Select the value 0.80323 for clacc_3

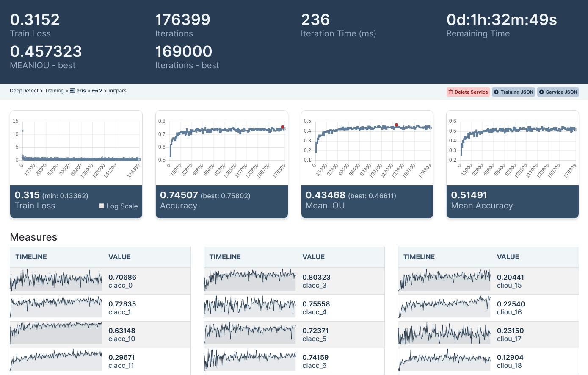(316, 277)
